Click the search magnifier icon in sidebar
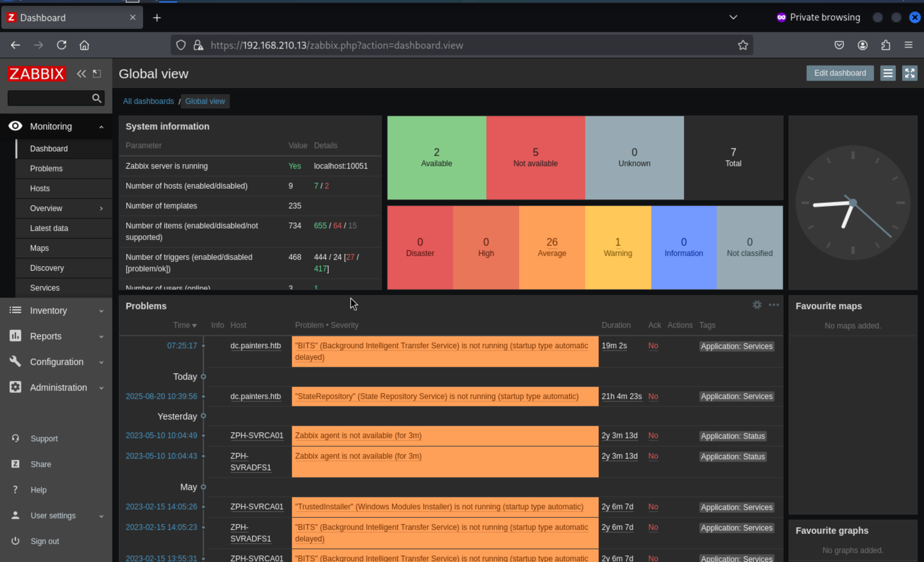This screenshot has height=562, width=924. point(96,98)
